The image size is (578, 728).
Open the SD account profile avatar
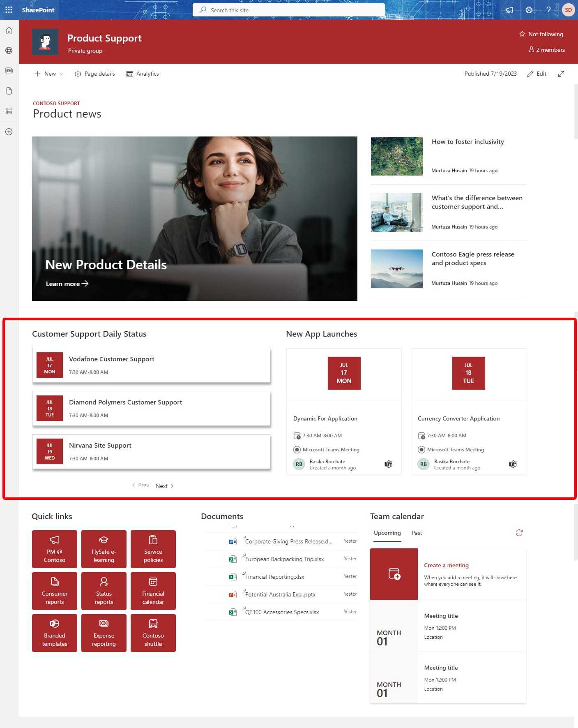click(x=568, y=10)
